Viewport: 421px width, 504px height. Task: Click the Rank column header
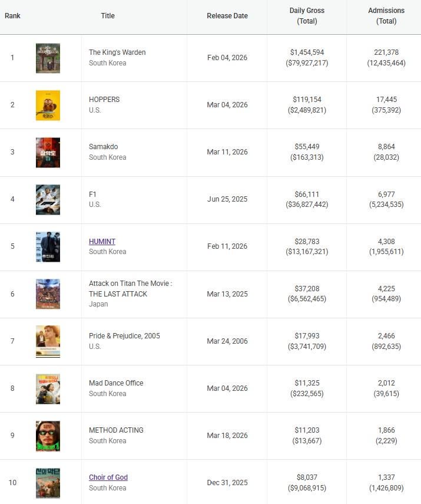pos(12,16)
